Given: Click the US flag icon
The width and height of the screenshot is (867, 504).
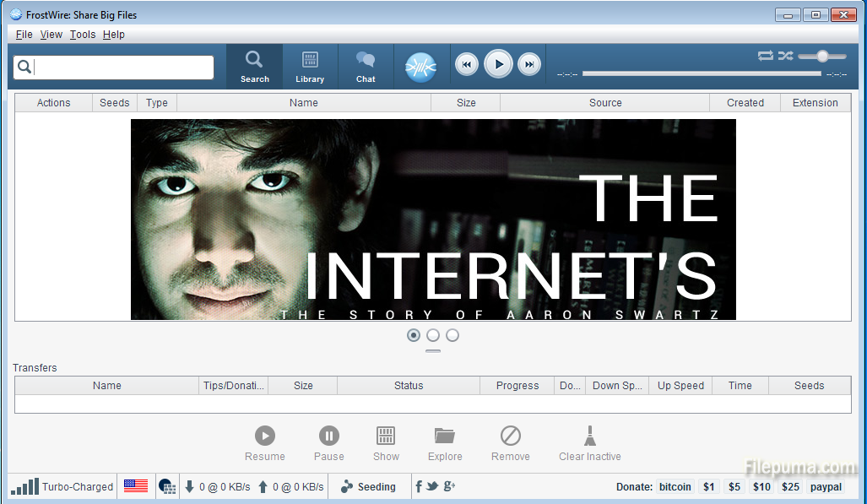Looking at the screenshot, I should (x=136, y=486).
